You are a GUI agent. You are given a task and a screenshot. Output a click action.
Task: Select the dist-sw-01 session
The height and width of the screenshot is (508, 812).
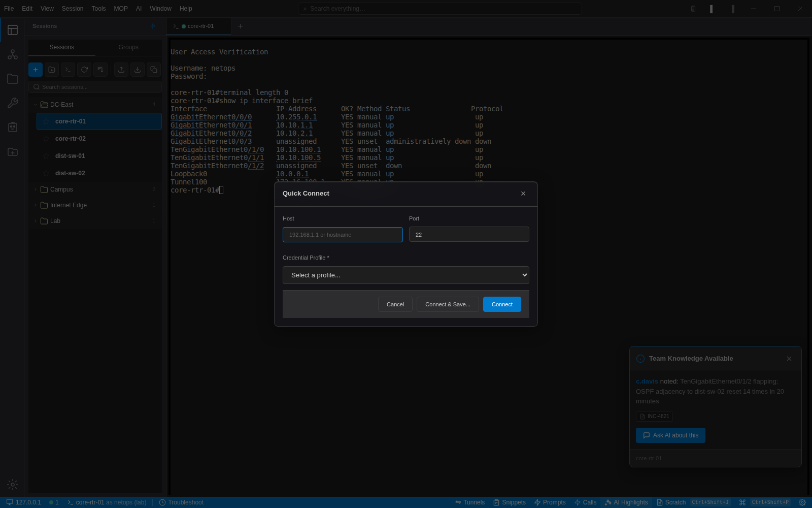tap(99, 156)
